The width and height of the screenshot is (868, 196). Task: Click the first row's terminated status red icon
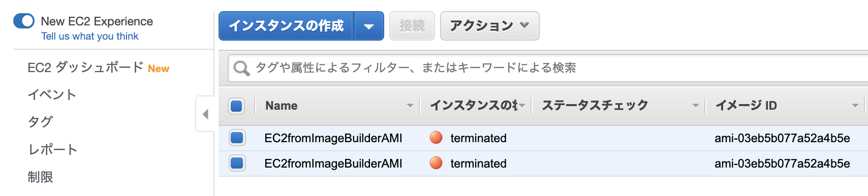click(x=436, y=138)
